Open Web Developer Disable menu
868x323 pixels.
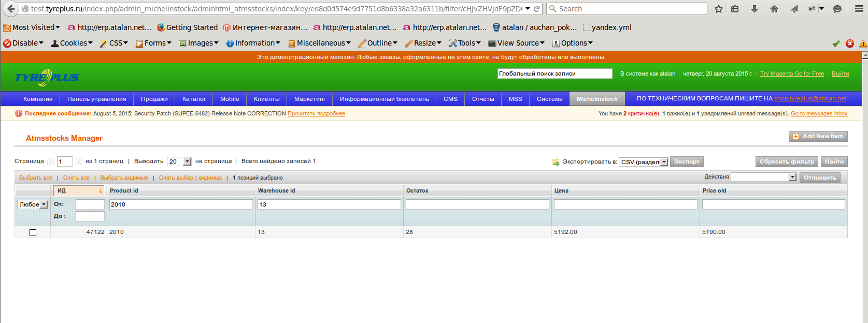(x=23, y=43)
